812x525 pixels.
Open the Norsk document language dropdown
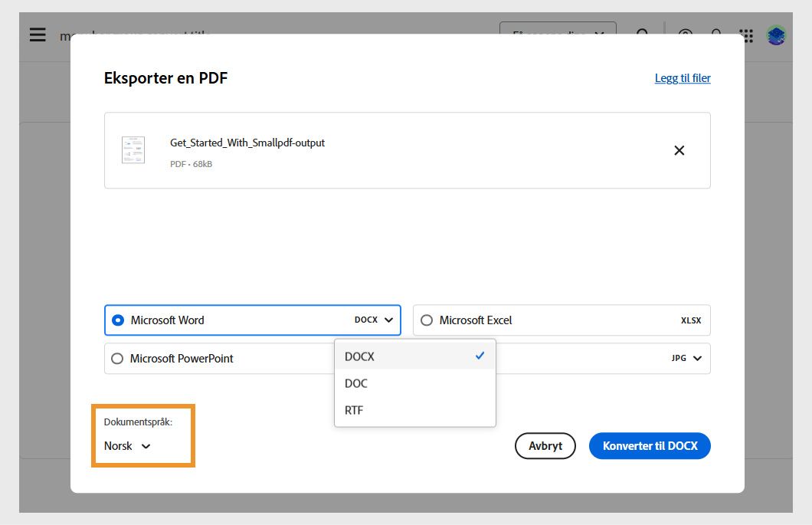(x=126, y=445)
